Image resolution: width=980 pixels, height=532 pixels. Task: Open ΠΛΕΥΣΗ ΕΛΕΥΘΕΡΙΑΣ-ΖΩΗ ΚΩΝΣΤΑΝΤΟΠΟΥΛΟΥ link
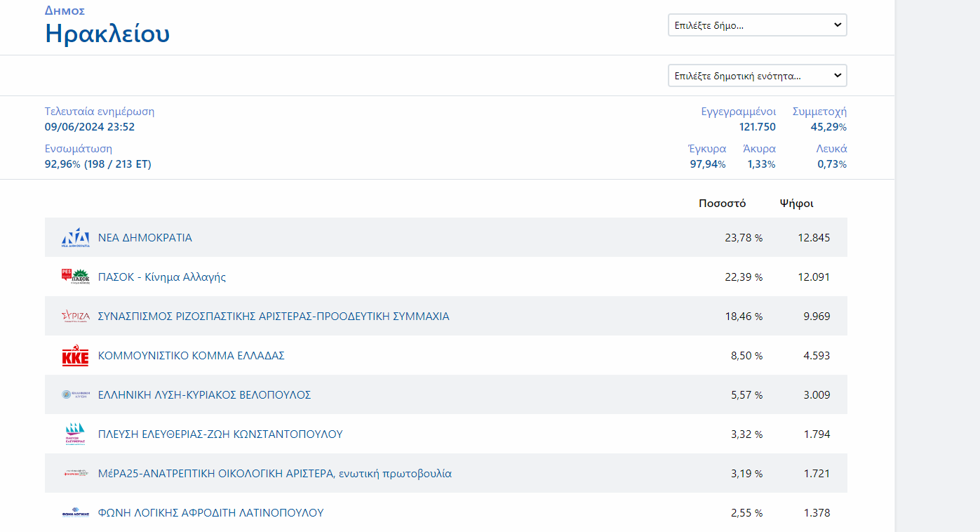tap(220, 434)
